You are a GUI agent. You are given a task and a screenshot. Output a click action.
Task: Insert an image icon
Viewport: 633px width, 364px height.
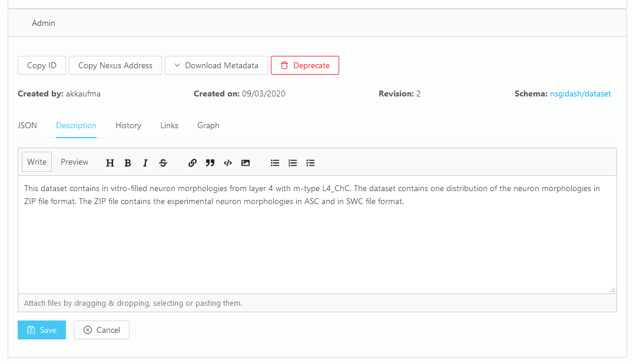[x=246, y=163]
